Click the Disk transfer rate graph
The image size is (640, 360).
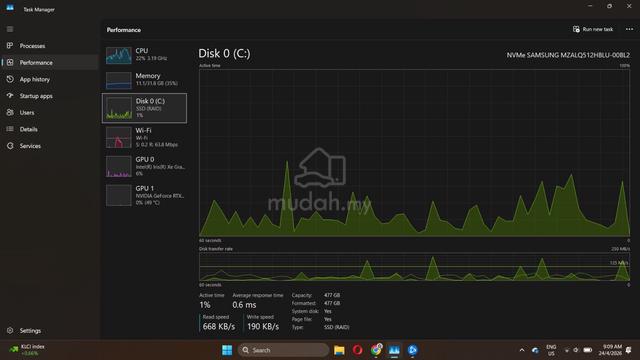tap(414, 267)
